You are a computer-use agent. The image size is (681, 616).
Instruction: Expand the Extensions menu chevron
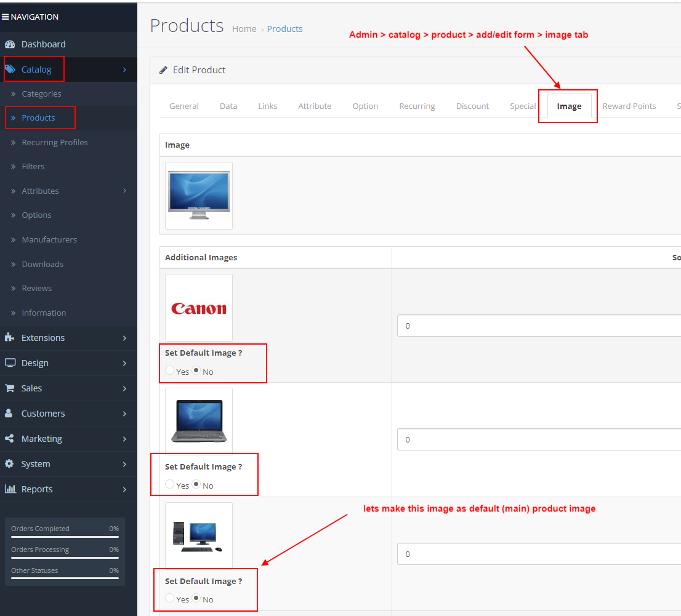[x=124, y=338]
